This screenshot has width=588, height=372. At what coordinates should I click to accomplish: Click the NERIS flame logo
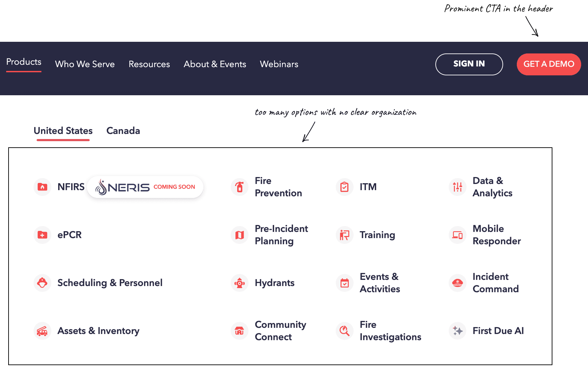101,187
